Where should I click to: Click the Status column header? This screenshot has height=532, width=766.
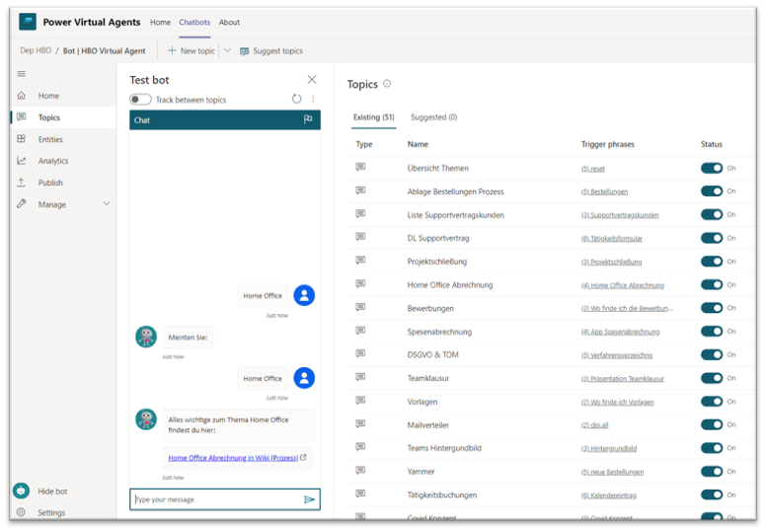[x=712, y=144]
